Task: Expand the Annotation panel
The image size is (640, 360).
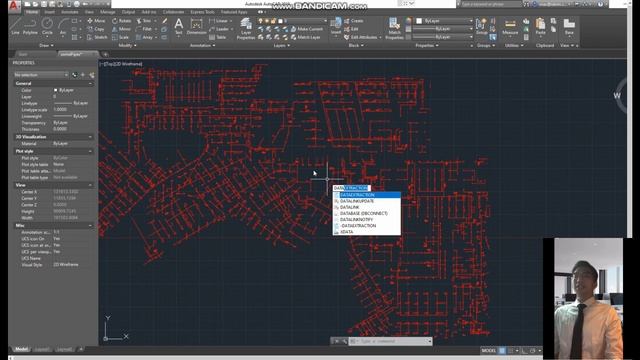Action: click(x=202, y=45)
